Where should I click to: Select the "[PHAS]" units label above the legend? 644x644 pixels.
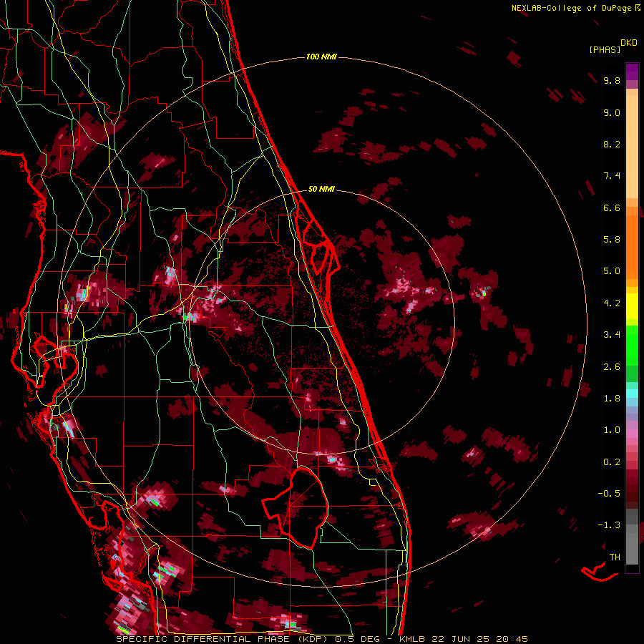(x=605, y=49)
